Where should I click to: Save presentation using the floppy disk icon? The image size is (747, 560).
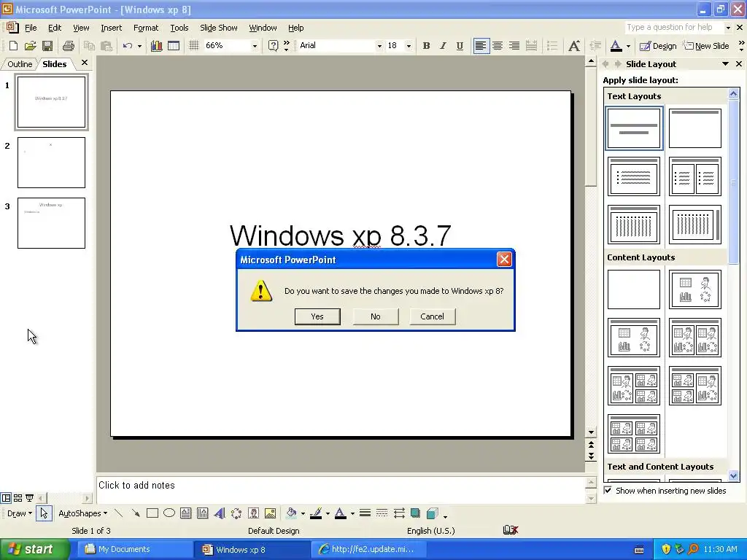click(47, 46)
